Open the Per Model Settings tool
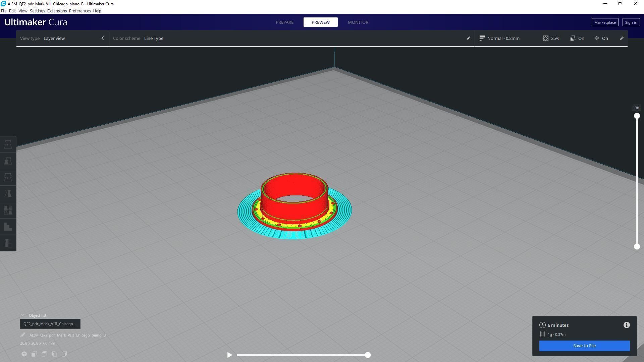The width and height of the screenshot is (644, 362). pyautogui.click(x=8, y=210)
